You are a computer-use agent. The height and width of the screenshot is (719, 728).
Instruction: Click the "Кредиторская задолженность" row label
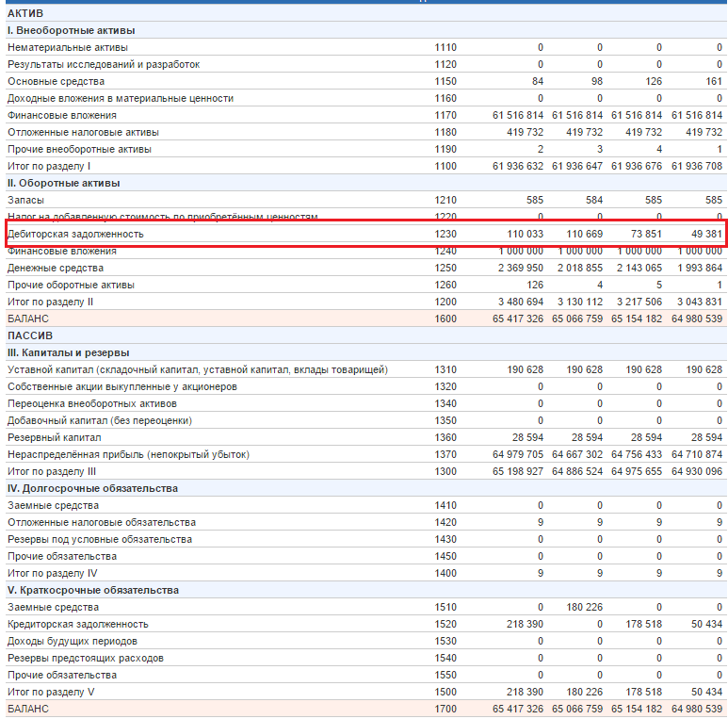78,624
